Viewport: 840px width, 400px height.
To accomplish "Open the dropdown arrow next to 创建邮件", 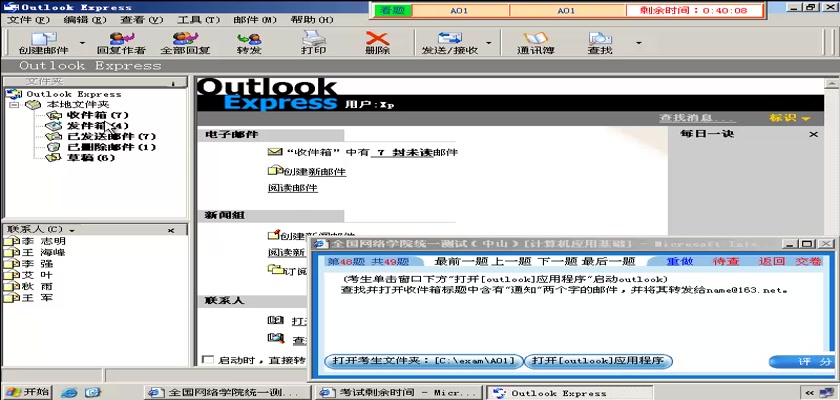I will coord(82,43).
